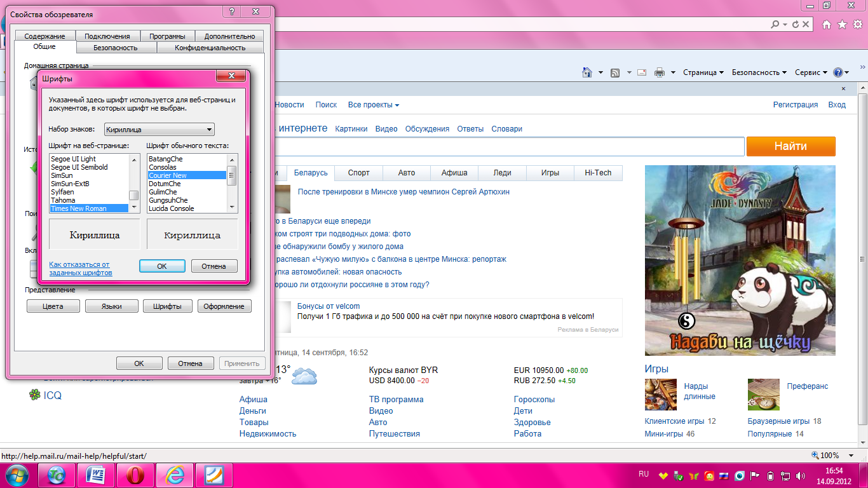
Task: Click the magnifier search icon in address bar
Action: point(775,24)
